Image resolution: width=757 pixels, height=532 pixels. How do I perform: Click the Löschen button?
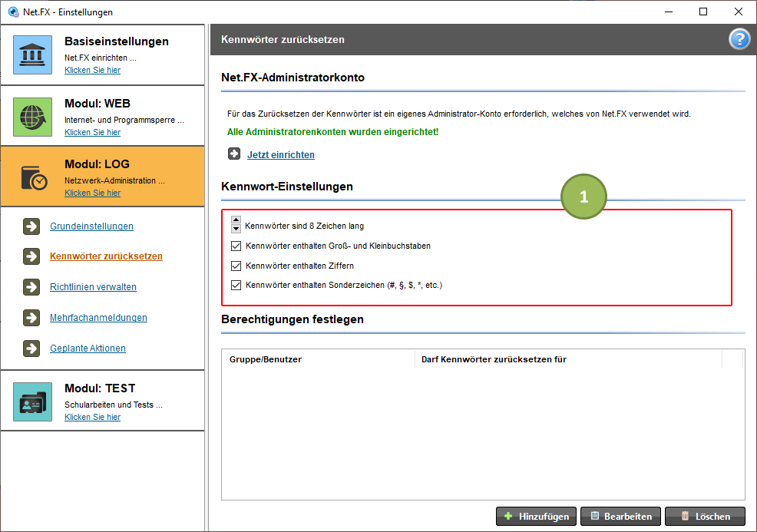[x=705, y=516]
